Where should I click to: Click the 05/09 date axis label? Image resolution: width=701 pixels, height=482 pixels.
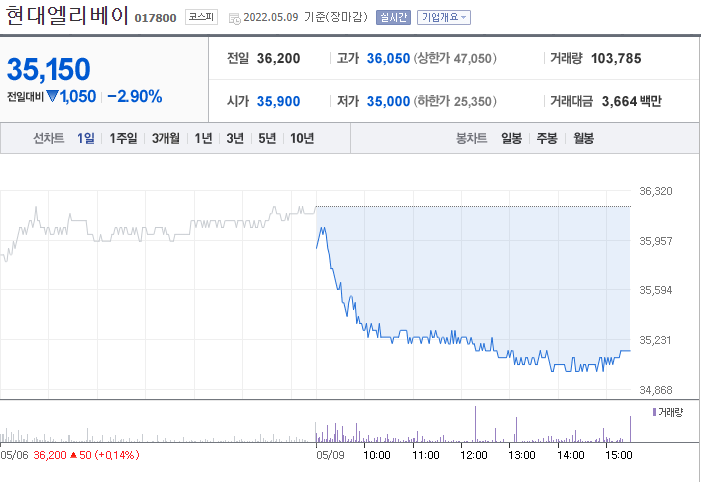pyautogui.click(x=330, y=455)
